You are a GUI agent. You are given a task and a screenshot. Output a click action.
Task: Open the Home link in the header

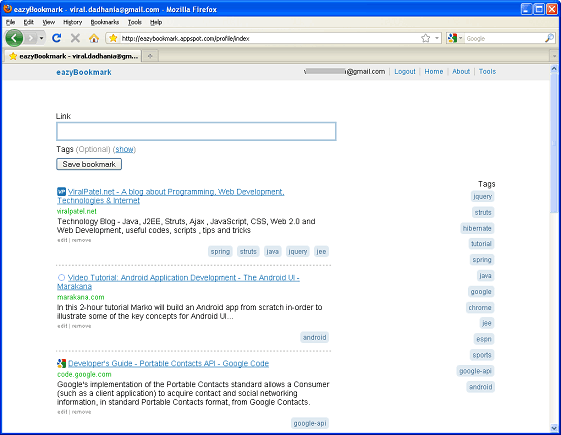[x=434, y=72]
